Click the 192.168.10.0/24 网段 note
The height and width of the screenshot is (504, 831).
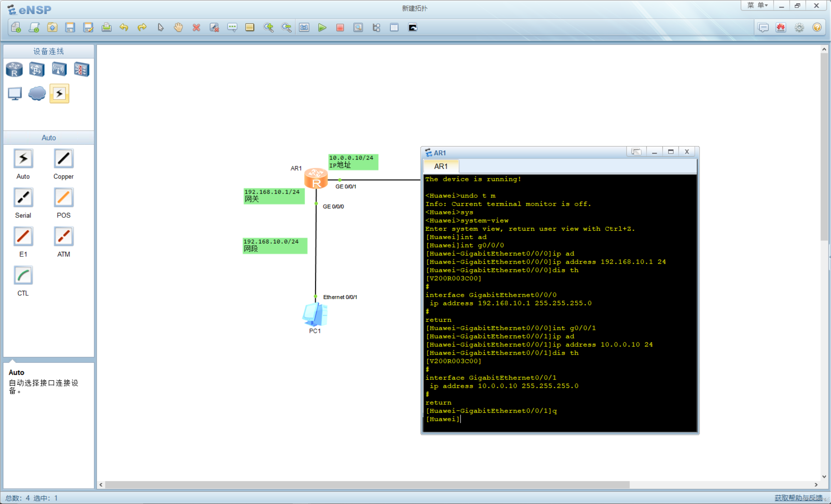(275, 246)
